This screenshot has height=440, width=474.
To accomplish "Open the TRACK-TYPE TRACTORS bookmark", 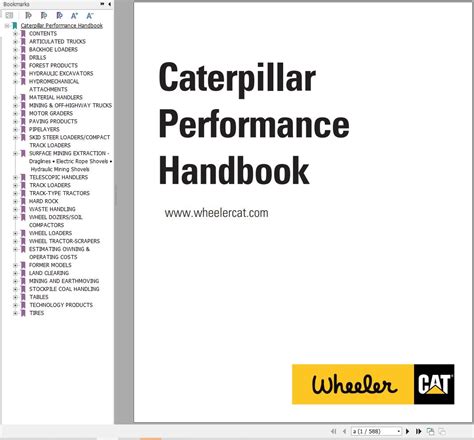I will coord(59,193).
